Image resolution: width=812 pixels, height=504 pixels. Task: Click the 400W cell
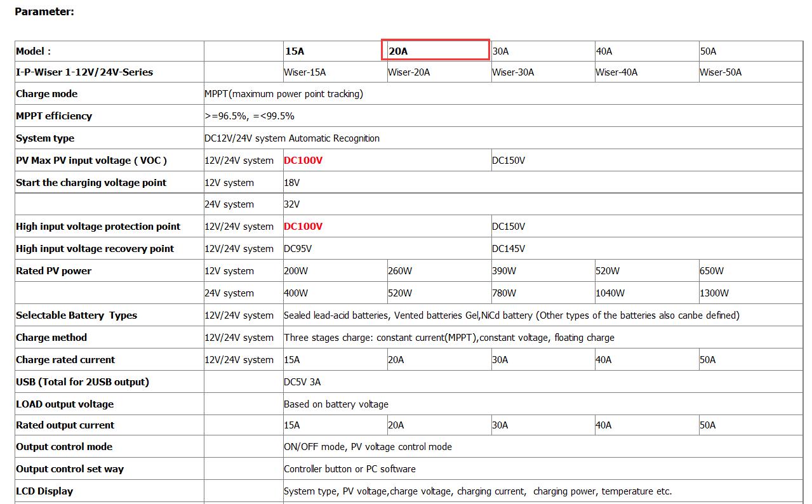coord(296,293)
